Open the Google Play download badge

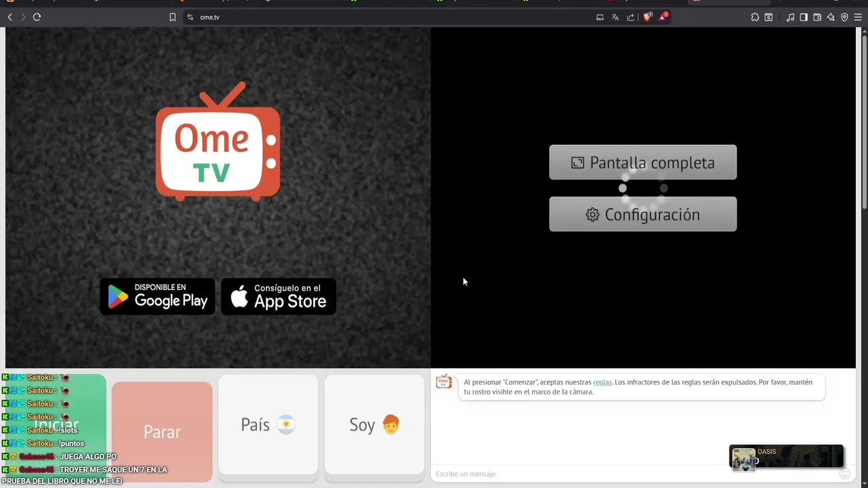click(x=157, y=296)
